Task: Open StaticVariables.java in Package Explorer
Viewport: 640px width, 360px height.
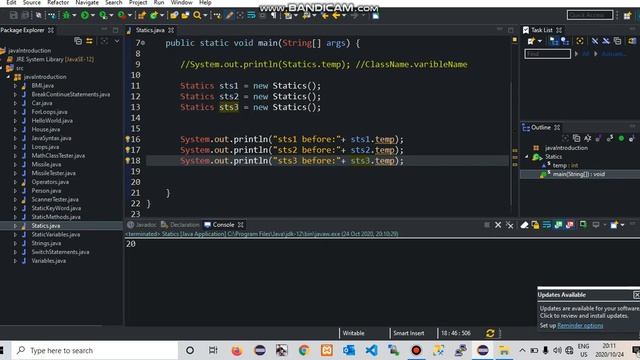Action: coord(56,235)
